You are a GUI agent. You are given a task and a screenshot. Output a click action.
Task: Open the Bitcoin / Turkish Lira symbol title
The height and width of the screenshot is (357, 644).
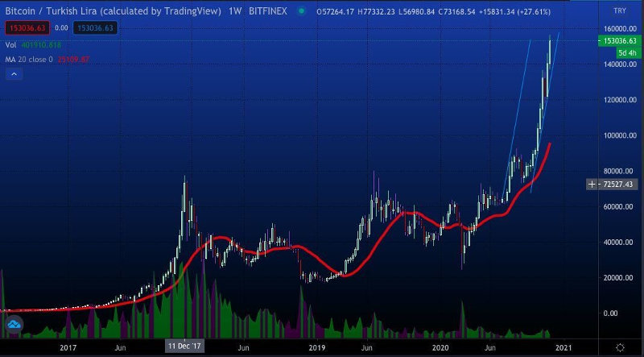point(113,11)
